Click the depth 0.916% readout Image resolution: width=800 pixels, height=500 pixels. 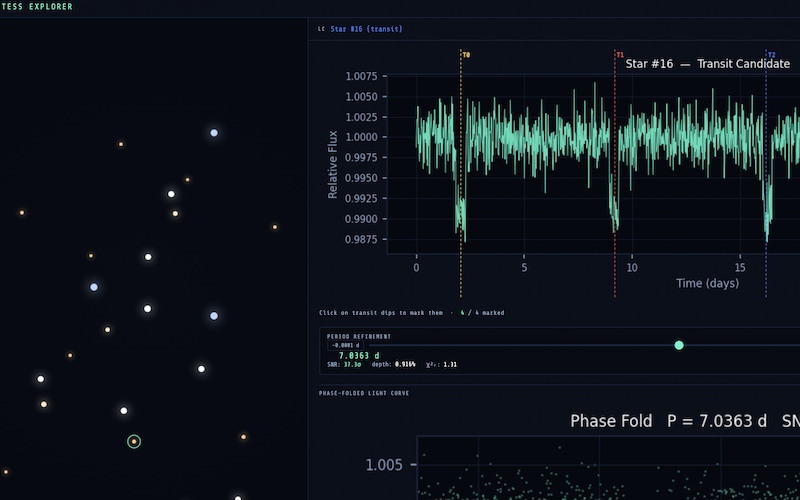point(393,365)
